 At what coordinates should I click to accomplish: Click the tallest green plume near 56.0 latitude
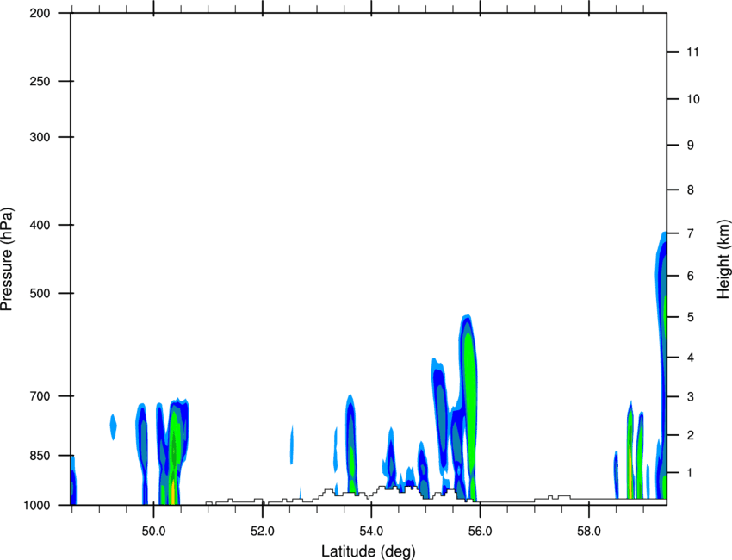[x=468, y=407]
